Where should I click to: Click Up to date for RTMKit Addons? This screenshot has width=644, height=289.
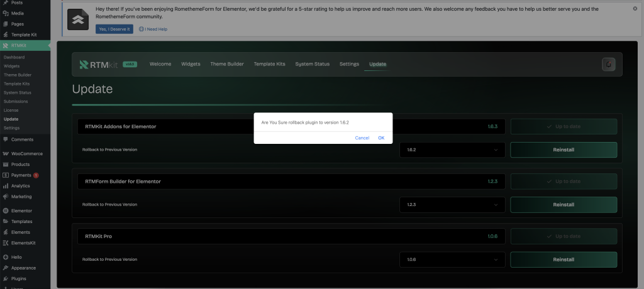click(563, 126)
